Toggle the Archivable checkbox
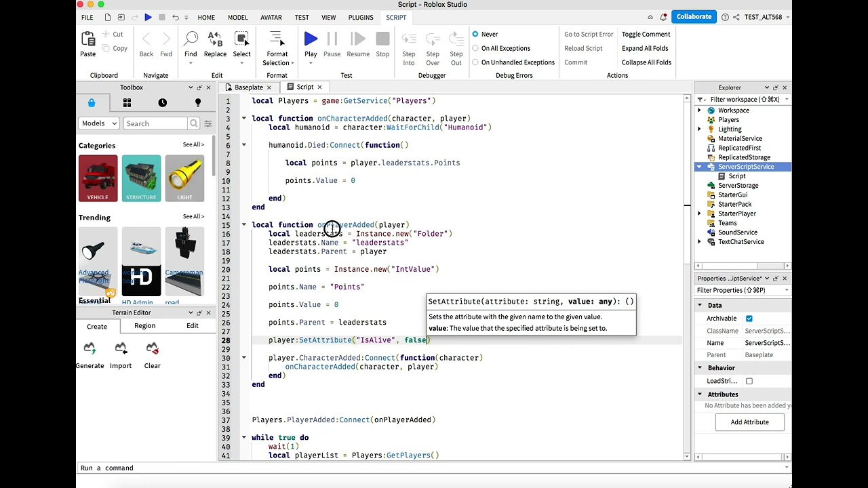Screen dimensions: 868x488 tap(749, 319)
